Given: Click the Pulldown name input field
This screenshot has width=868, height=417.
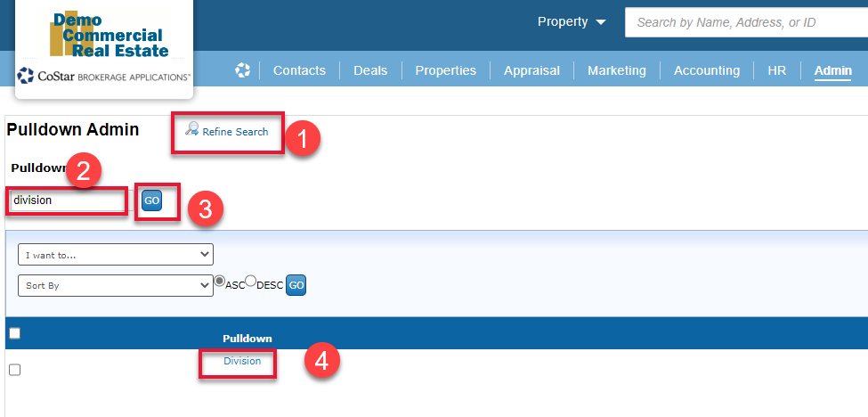Looking at the screenshot, I should tap(69, 200).
